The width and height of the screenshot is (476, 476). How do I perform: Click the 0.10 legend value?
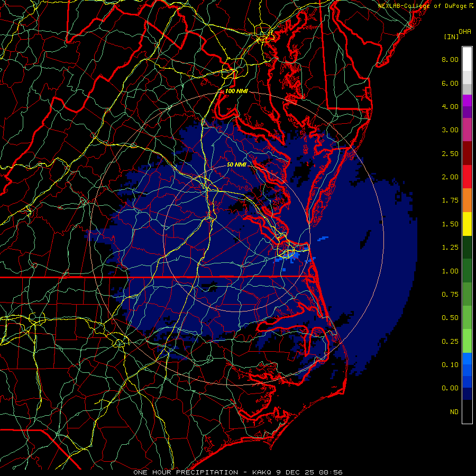click(450, 365)
